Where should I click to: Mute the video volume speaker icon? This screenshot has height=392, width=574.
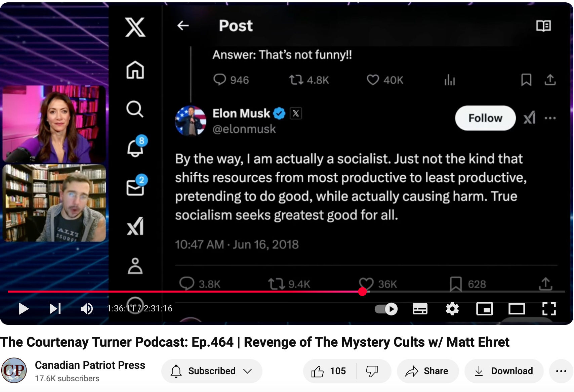coord(87,308)
